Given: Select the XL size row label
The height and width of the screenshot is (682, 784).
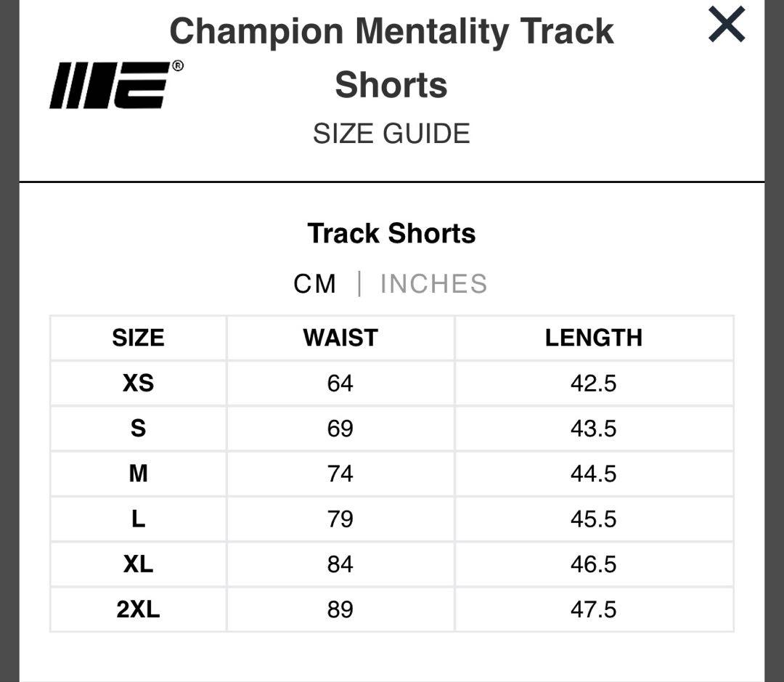Looking at the screenshot, I should click(x=138, y=564).
